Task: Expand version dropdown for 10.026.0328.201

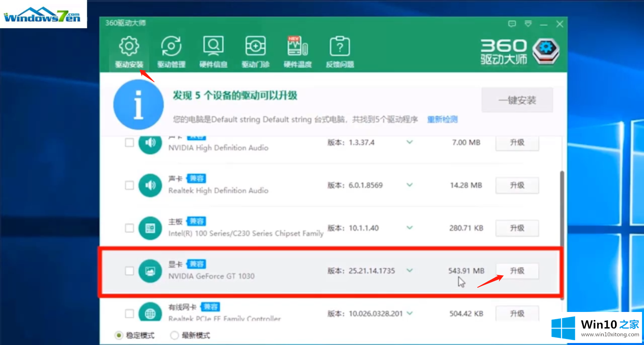Action: 410,313
